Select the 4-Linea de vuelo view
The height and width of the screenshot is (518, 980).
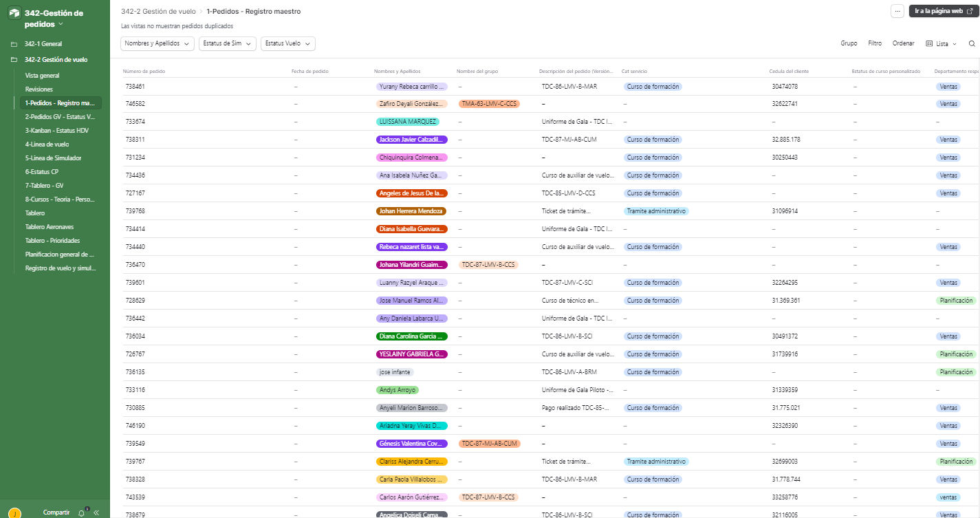pyautogui.click(x=47, y=144)
